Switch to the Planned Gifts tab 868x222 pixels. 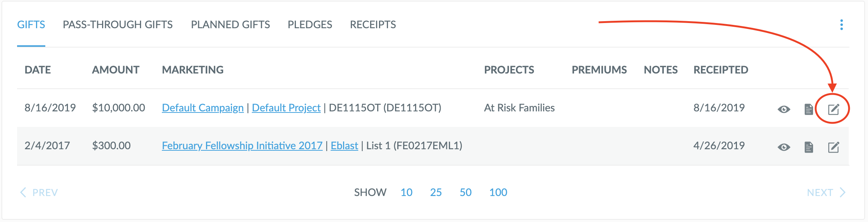(230, 25)
